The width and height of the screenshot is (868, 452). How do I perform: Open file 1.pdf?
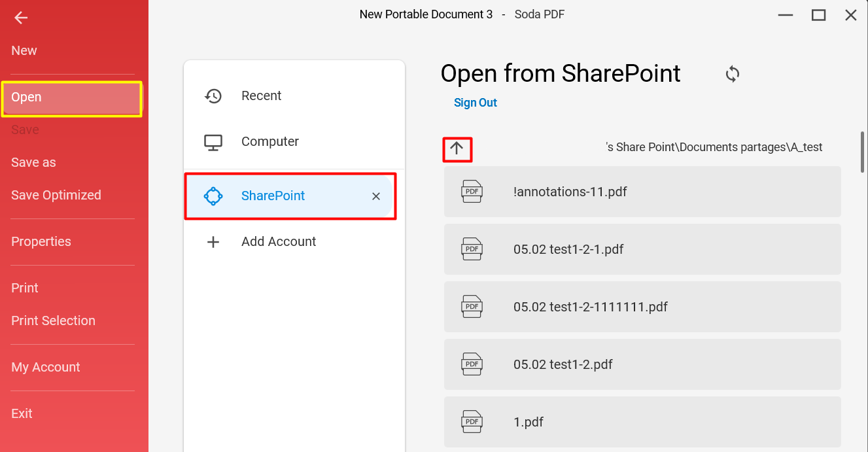(x=642, y=422)
